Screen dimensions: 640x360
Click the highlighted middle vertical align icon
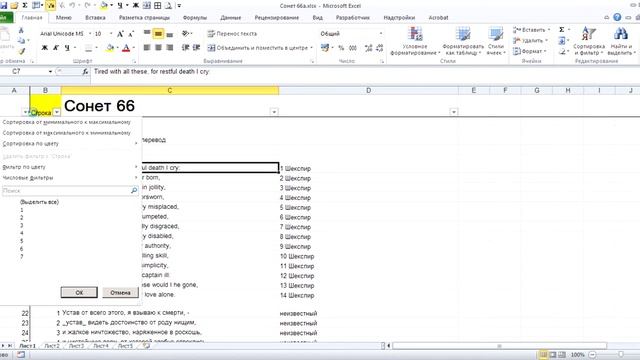[158, 33]
